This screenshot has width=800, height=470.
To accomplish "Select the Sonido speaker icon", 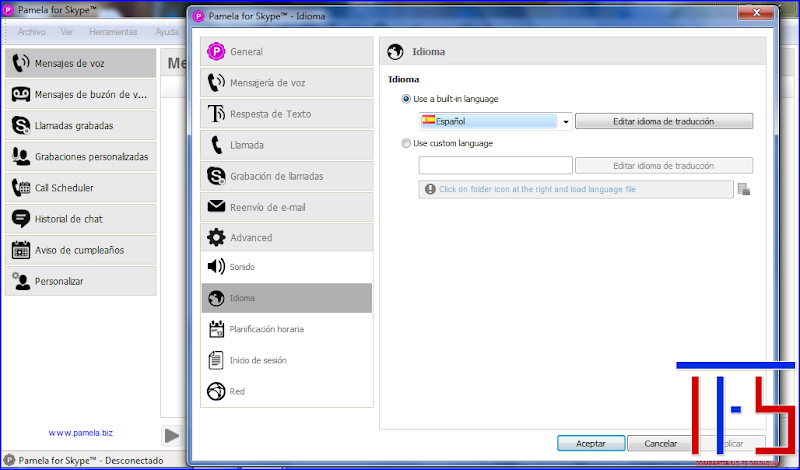I will click(216, 266).
